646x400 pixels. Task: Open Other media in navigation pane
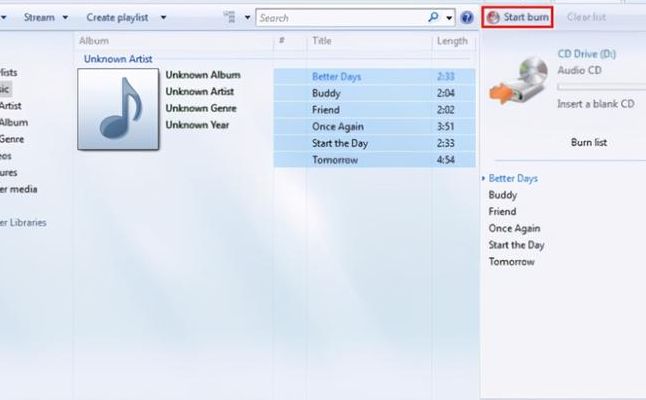(x=18, y=189)
